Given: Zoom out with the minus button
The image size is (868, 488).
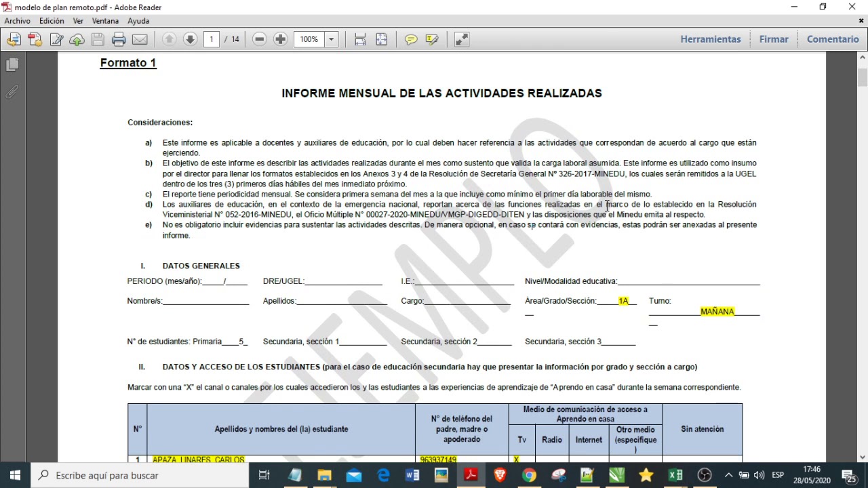Looking at the screenshot, I should tap(259, 39).
